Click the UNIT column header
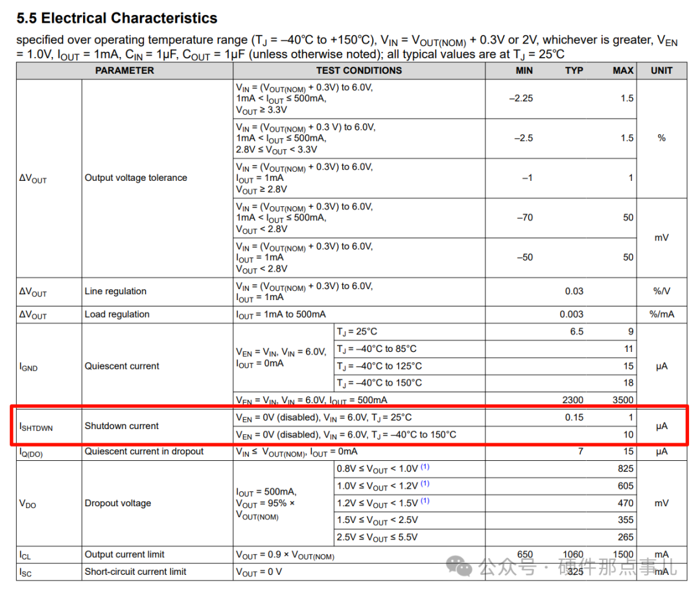 point(662,71)
